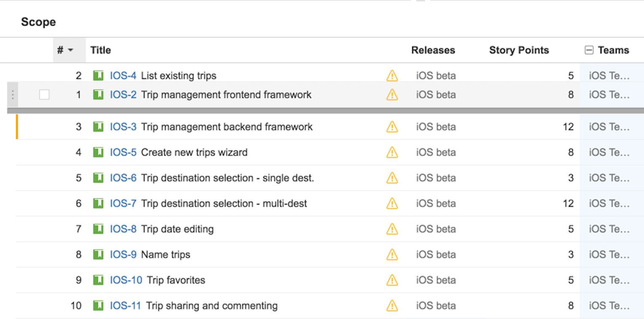Click the warning triangle beside IOS-3
The width and height of the screenshot is (644, 319).
pyautogui.click(x=392, y=127)
